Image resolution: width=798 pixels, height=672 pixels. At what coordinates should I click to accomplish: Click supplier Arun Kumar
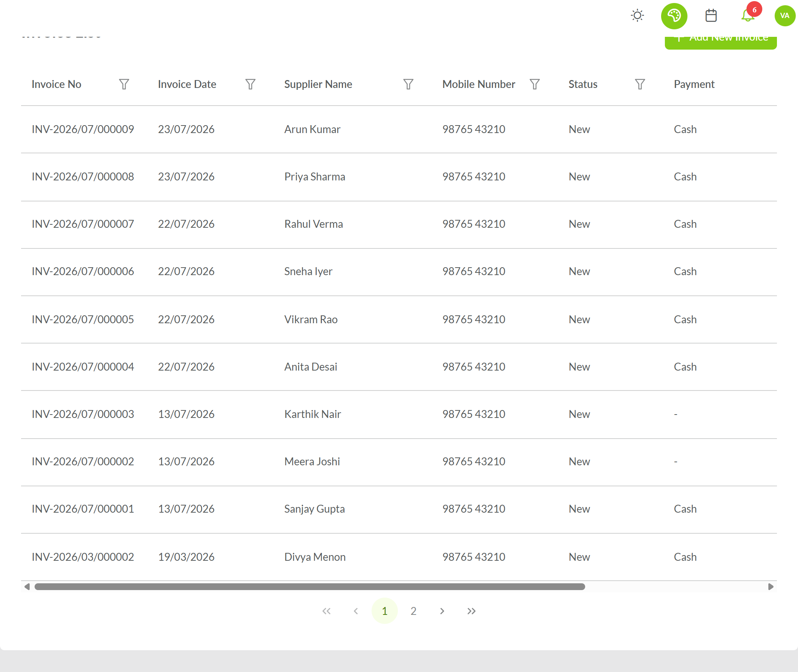[312, 129]
